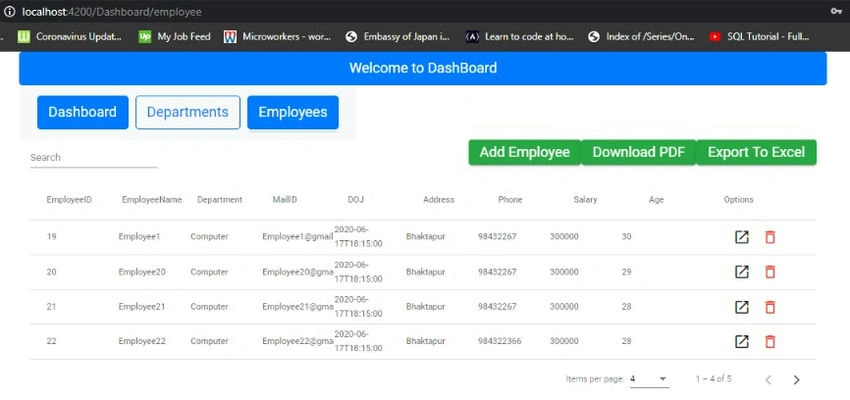Switch to the Departments tab

tap(188, 112)
